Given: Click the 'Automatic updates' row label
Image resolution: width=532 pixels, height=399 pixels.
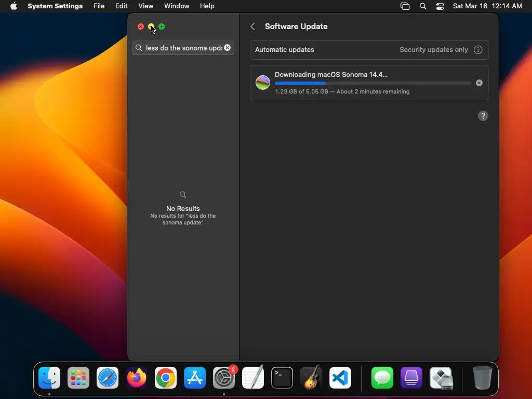Looking at the screenshot, I should (x=284, y=49).
